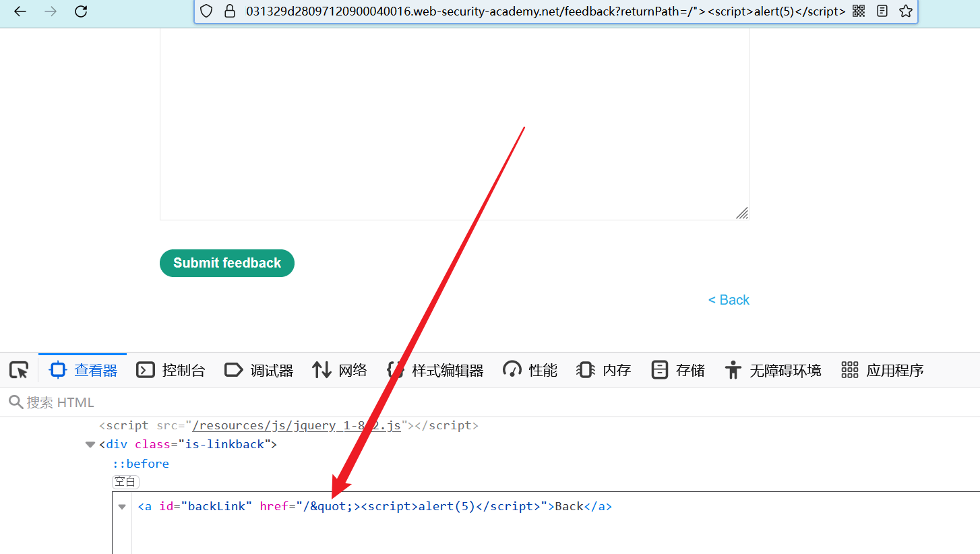Viewport: 980px width, 554px height.
Task: Go forward to the next page
Action: click(x=51, y=11)
